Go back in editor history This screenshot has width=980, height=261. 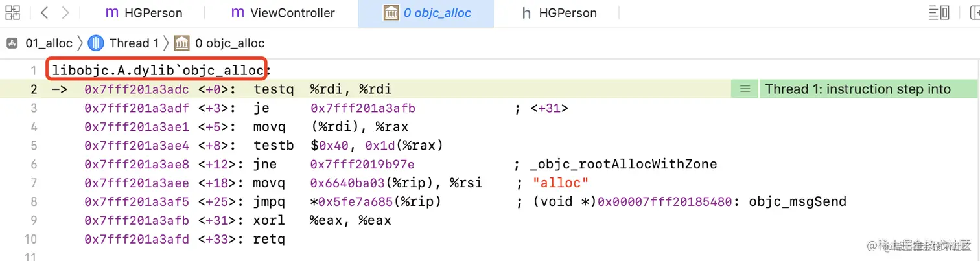[x=43, y=12]
